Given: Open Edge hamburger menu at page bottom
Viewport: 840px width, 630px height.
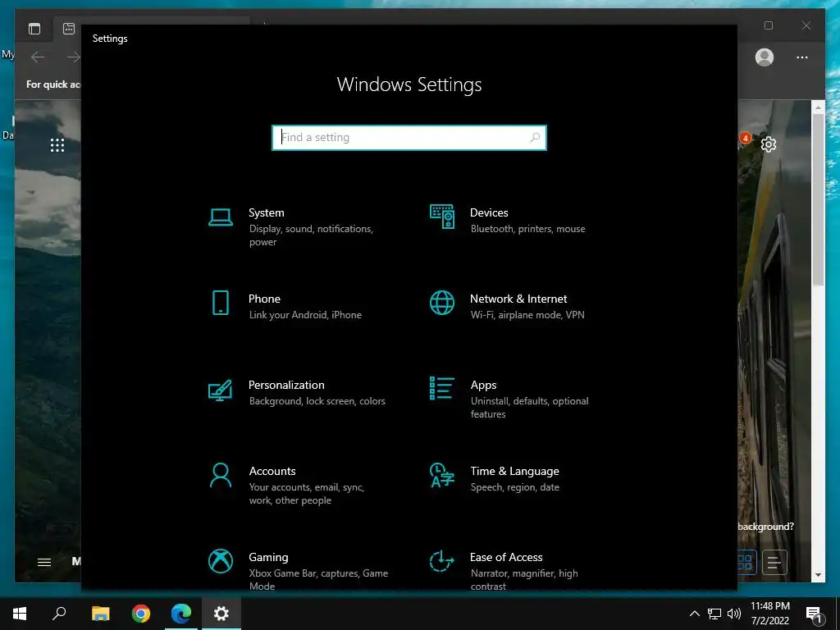Looking at the screenshot, I should point(44,562).
